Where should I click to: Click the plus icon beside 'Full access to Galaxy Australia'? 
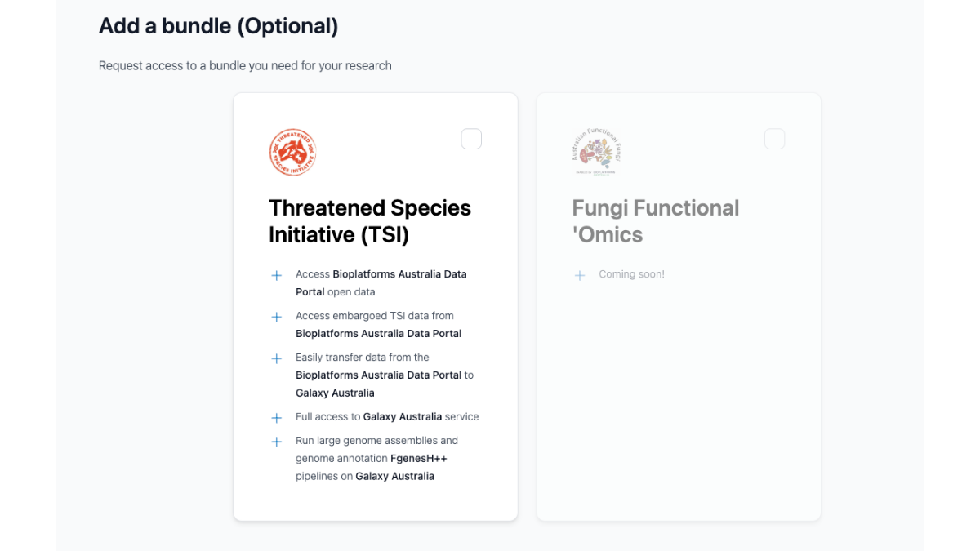(x=277, y=418)
